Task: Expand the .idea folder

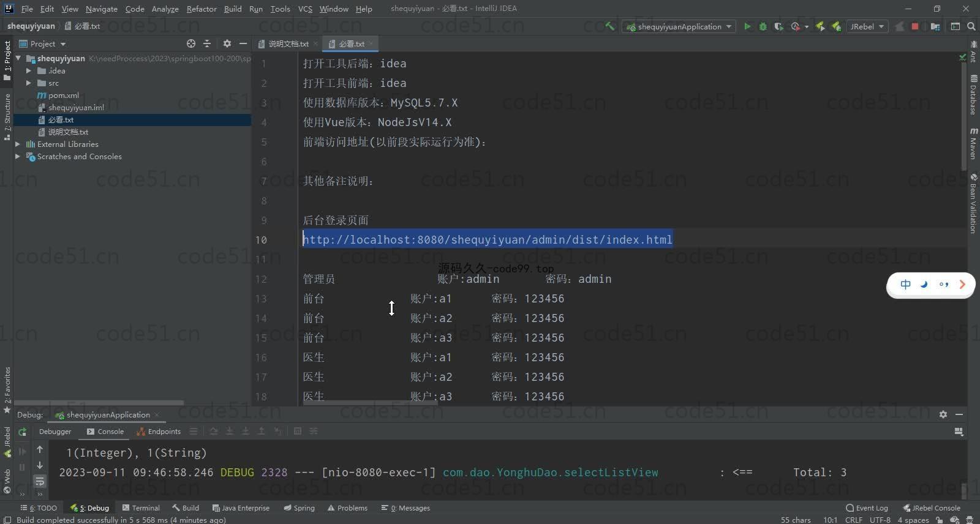Action: click(29, 71)
